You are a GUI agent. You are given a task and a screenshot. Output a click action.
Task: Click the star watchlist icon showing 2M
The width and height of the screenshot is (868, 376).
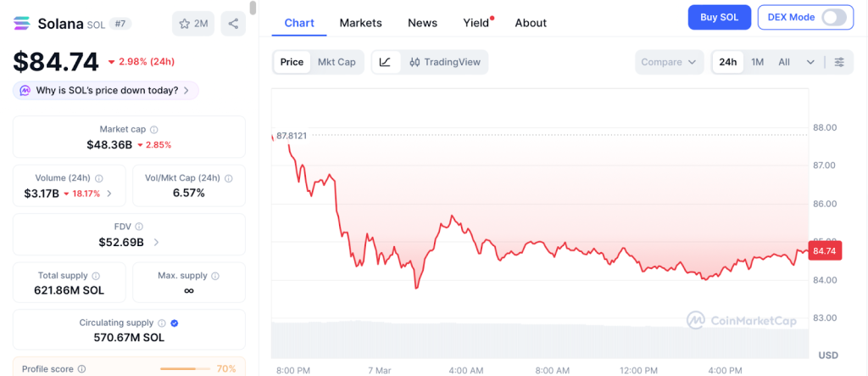click(193, 24)
